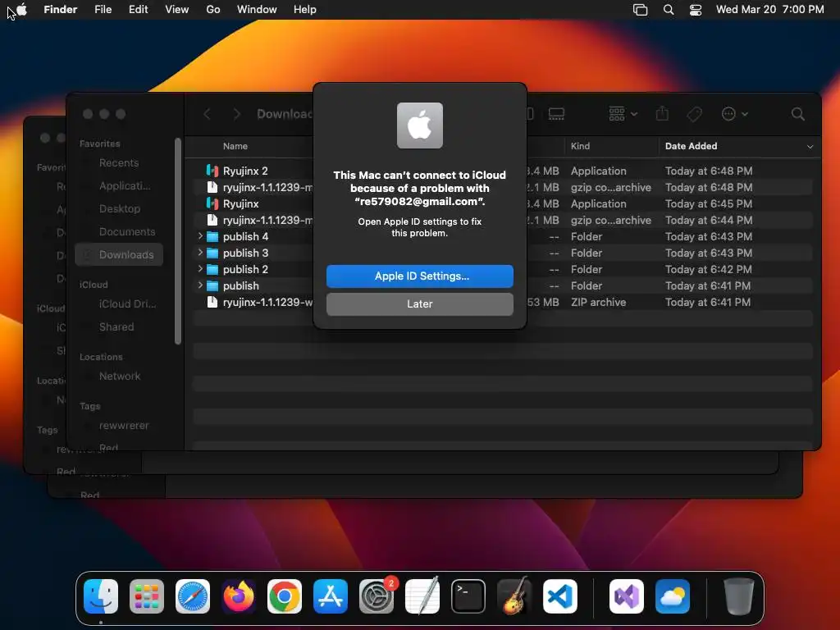Viewport: 840px width, 630px height.
Task: Open System Settings with badge in Dock
Action: [377, 596]
